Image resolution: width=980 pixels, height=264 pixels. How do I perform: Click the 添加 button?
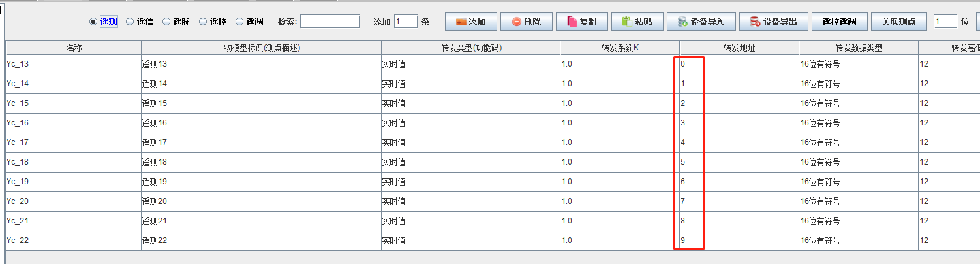tap(471, 22)
